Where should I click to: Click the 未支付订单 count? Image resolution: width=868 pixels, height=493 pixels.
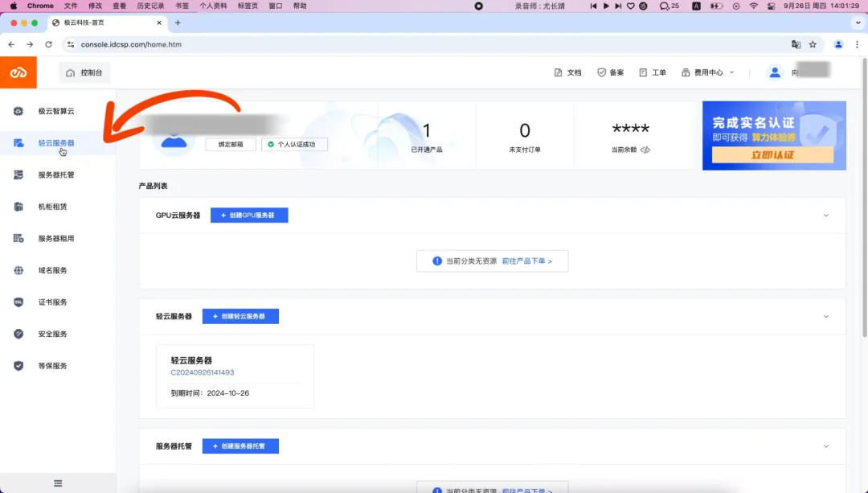click(x=525, y=131)
